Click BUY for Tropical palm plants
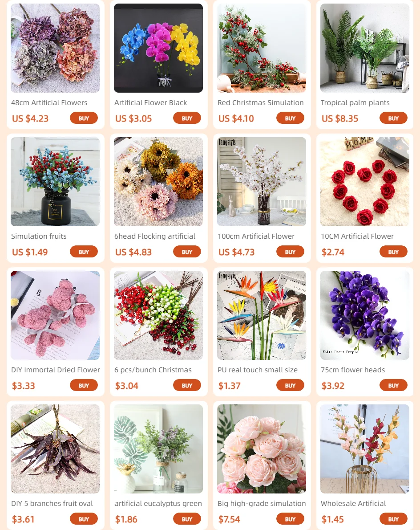420x530 pixels. click(393, 118)
